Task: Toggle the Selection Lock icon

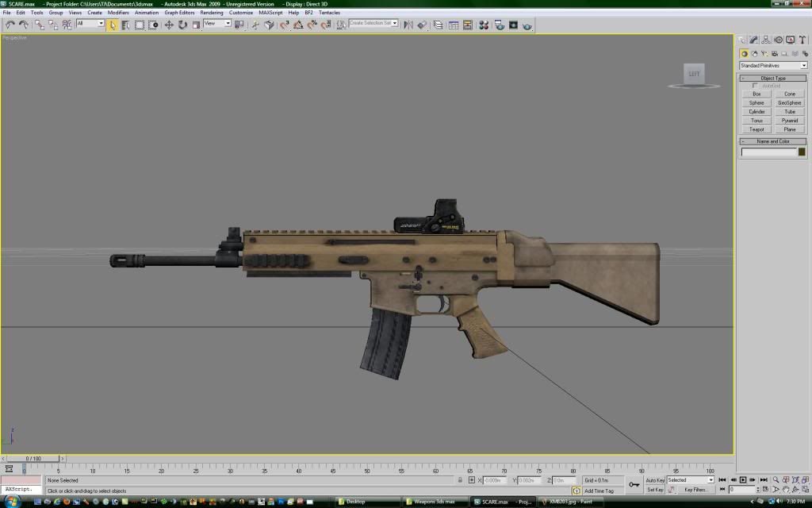Action: pyautogui.click(x=460, y=480)
